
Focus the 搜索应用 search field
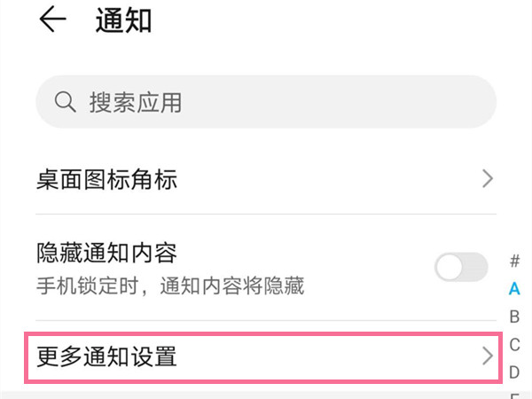pos(266,102)
